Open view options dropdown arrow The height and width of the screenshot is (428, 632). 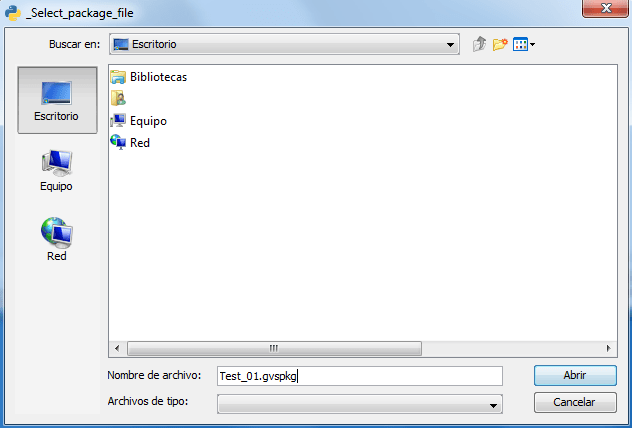[532, 44]
